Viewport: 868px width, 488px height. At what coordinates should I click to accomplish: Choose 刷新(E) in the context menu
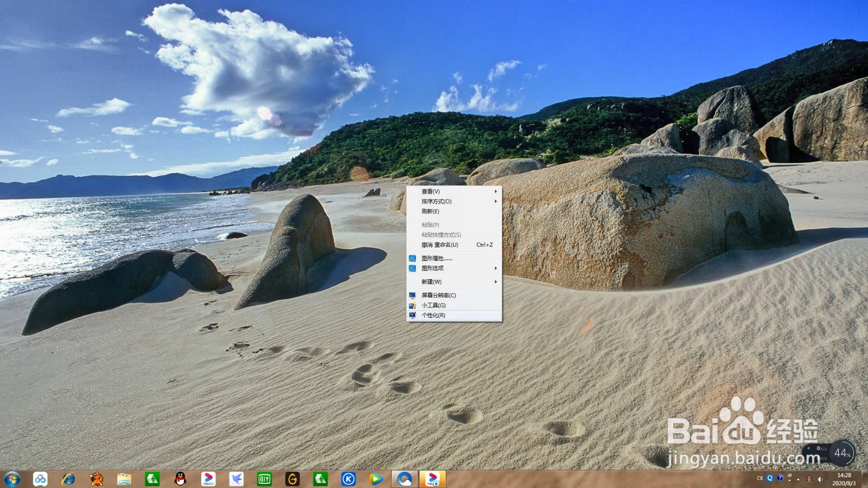tap(454, 211)
